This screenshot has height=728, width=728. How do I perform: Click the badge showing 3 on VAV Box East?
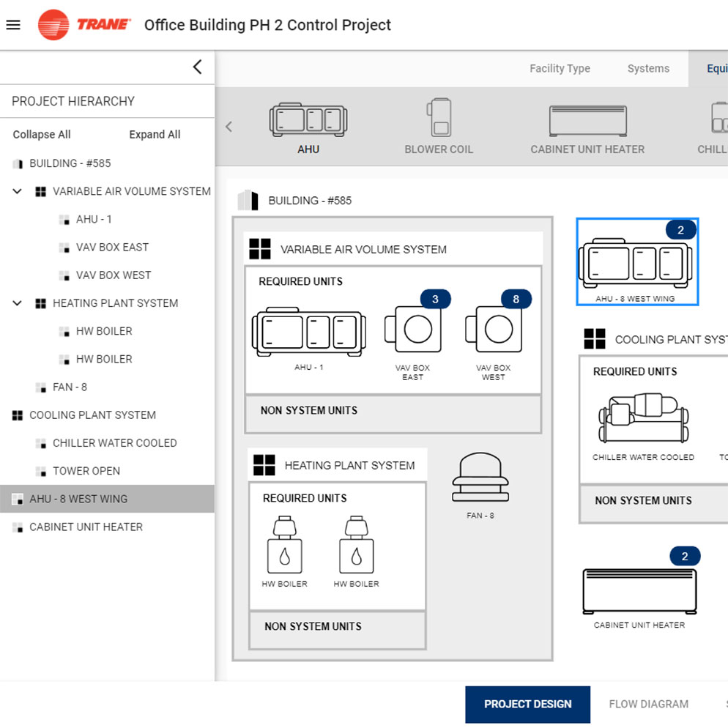point(436,299)
